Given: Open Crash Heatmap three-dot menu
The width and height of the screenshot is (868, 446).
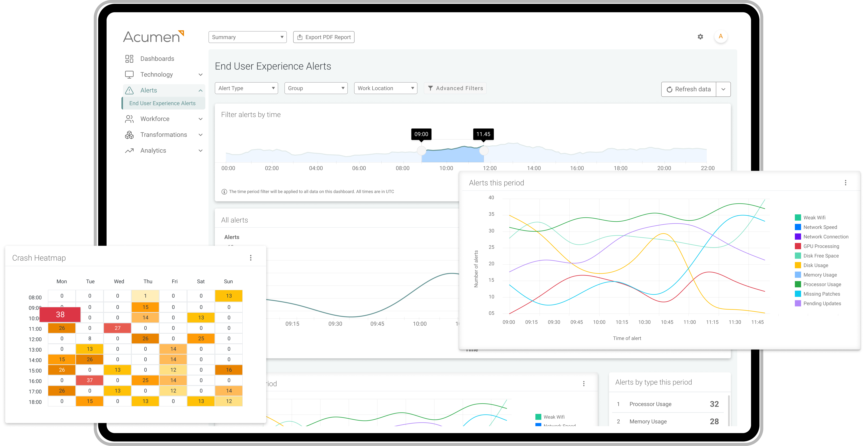Looking at the screenshot, I should [251, 258].
